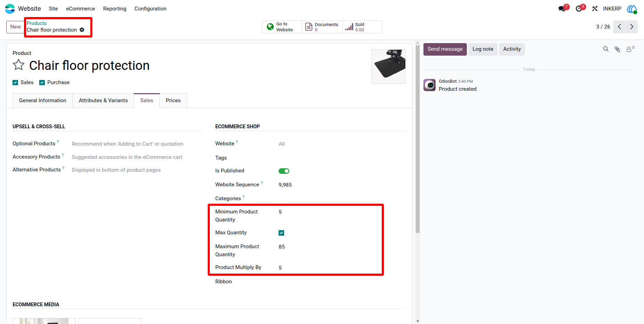Click the Go to Website globe button

tap(282, 27)
